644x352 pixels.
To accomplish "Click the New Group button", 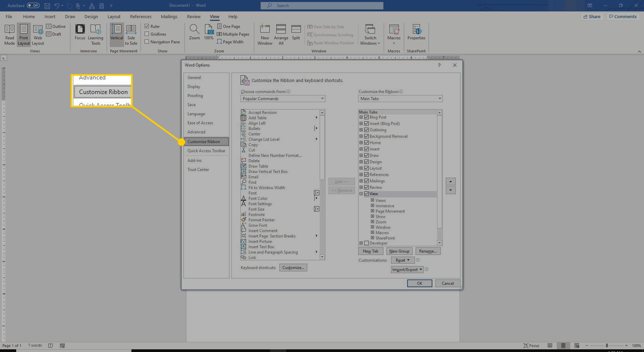I will pyautogui.click(x=399, y=251).
